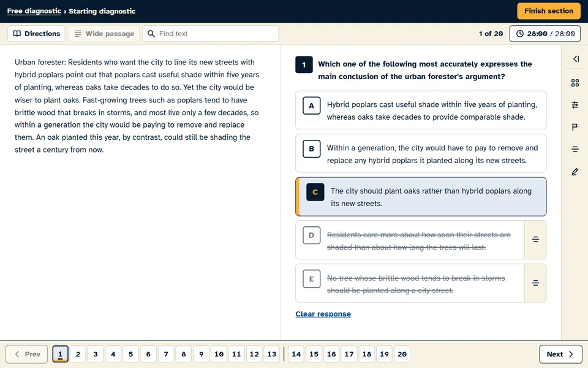The width and height of the screenshot is (588, 368).
Task: Collapse the right sidebar panel arrow
Action: tap(576, 59)
